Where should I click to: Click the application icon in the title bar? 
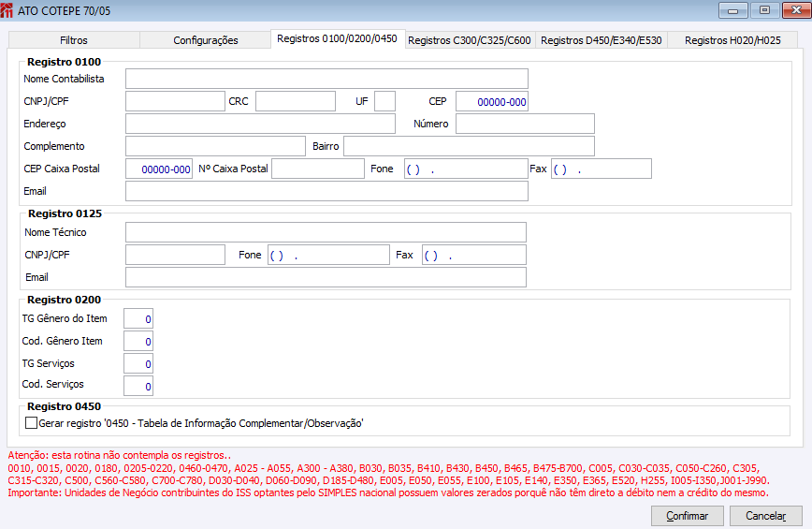[7, 10]
